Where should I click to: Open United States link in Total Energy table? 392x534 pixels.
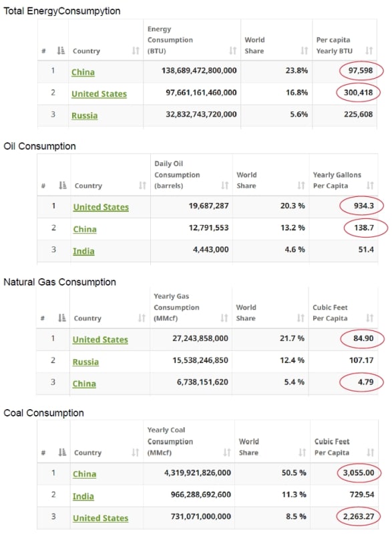99,94
